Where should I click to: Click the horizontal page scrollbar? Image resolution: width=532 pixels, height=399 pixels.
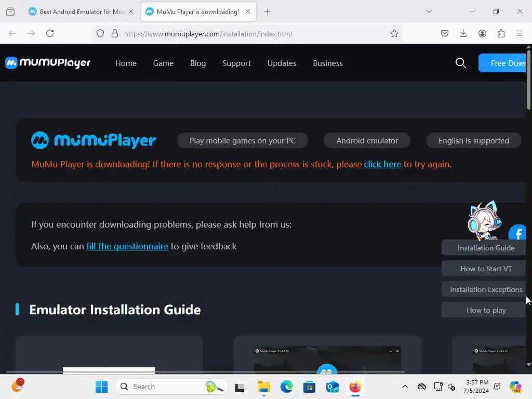(205, 372)
